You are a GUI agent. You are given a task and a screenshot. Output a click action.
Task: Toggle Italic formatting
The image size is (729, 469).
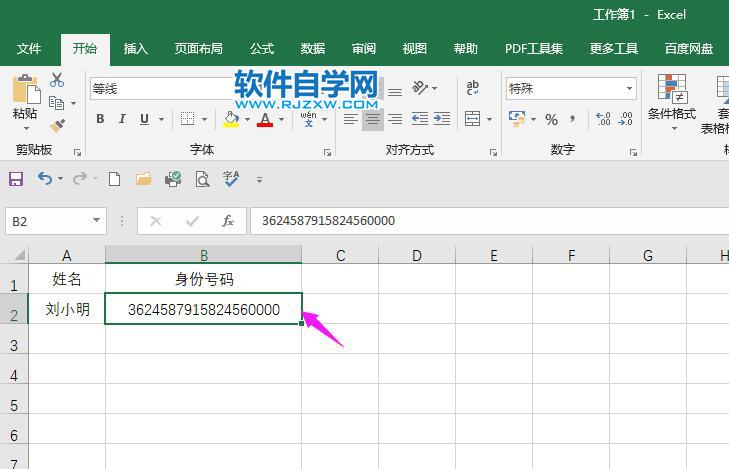pos(122,119)
